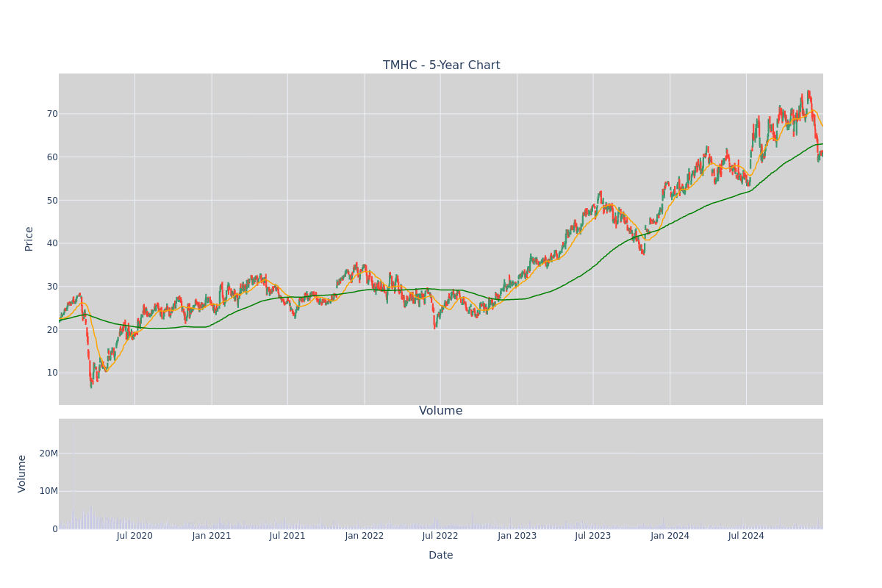Click the Date x-axis title
This screenshot has width=882, height=588.
click(441, 556)
